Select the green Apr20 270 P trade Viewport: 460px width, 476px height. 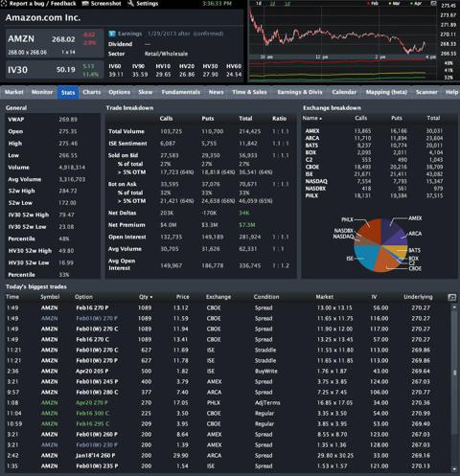[228, 403]
